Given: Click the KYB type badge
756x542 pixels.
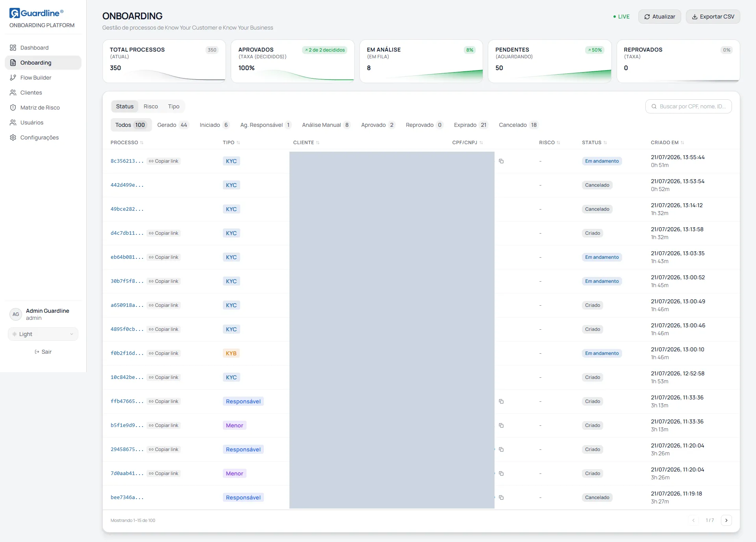Looking at the screenshot, I should (x=231, y=353).
